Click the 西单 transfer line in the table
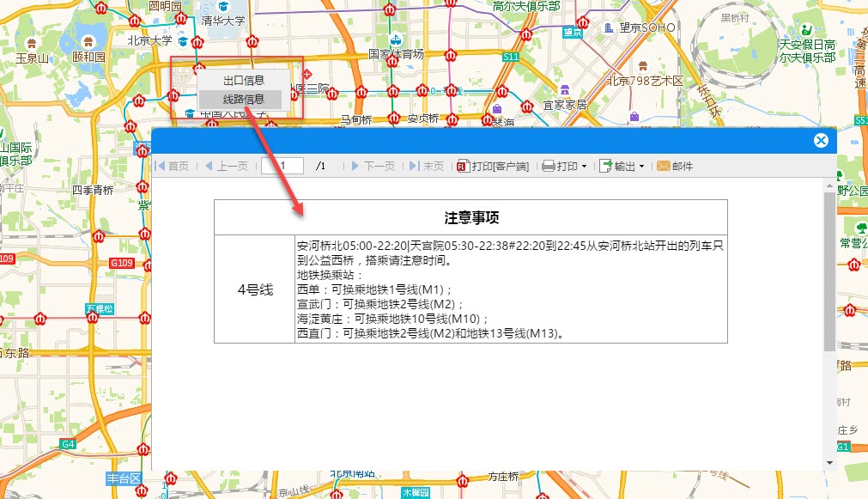The width and height of the screenshot is (868, 499). click(374, 289)
